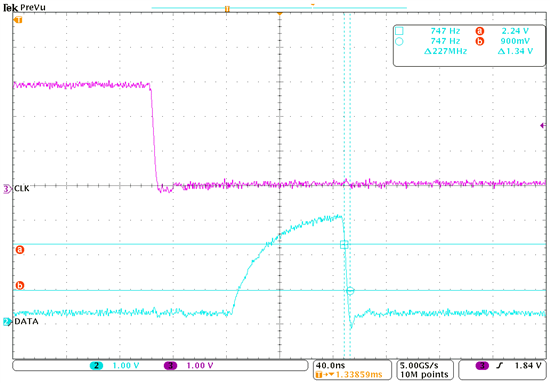Viewport: 550px width, 383px height.
Task: Click the CLK channel label
Action: click(x=22, y=189)
